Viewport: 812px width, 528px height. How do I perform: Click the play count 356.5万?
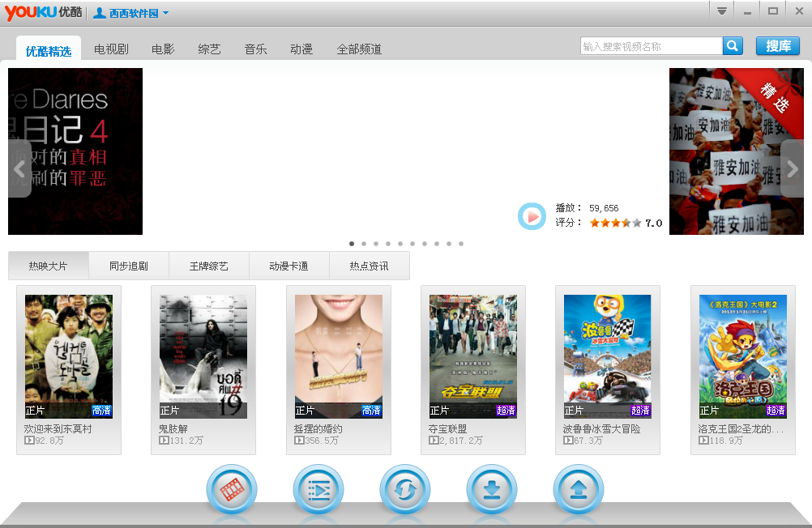click(316, 441)
